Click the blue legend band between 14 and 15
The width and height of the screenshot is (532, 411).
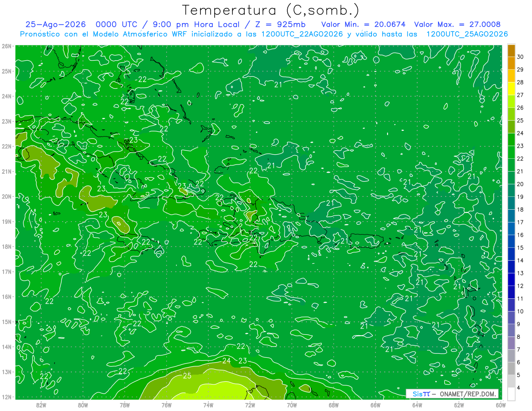pos(511,254)
